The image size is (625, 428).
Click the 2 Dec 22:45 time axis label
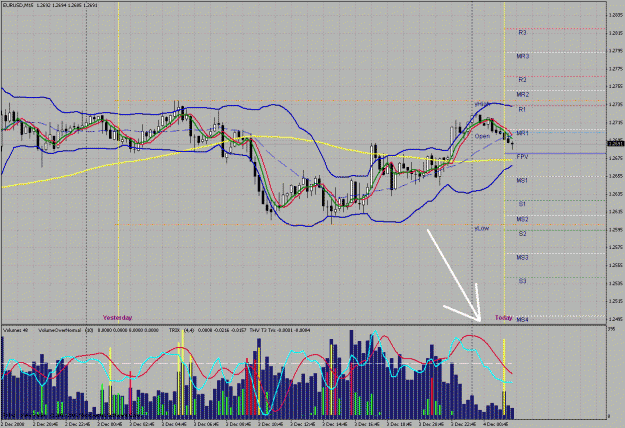78,425
